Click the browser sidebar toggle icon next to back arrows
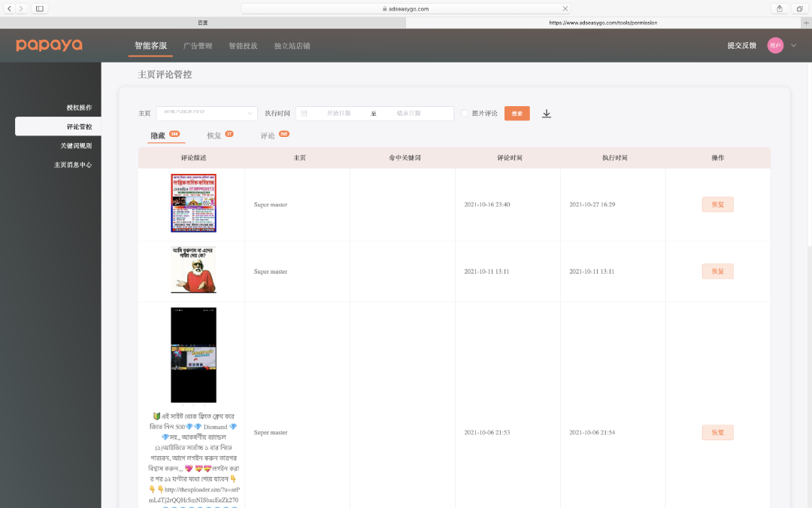This screenshot has height=508, width=812. [41, 8]
